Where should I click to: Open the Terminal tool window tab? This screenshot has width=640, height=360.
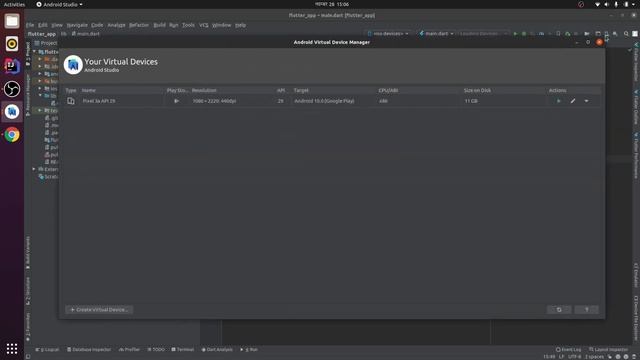(183, 349)
